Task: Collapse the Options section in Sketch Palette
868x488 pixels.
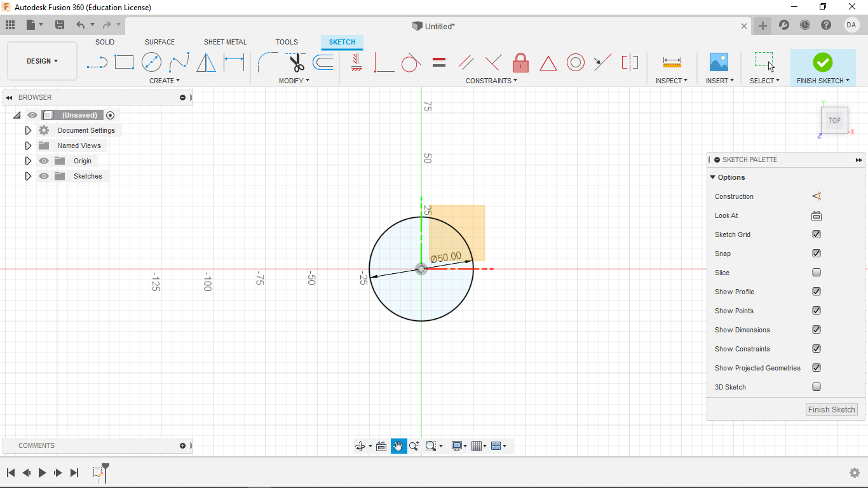Action: 713,177
